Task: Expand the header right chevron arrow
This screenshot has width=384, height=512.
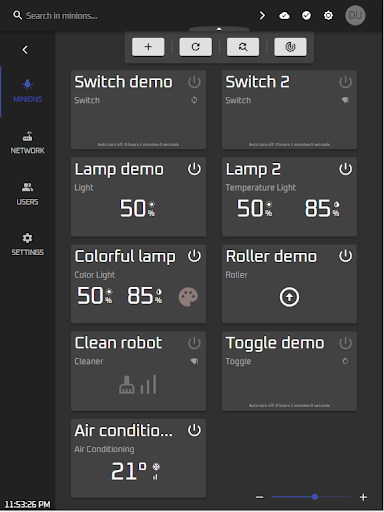Action: tap(262, 15)
